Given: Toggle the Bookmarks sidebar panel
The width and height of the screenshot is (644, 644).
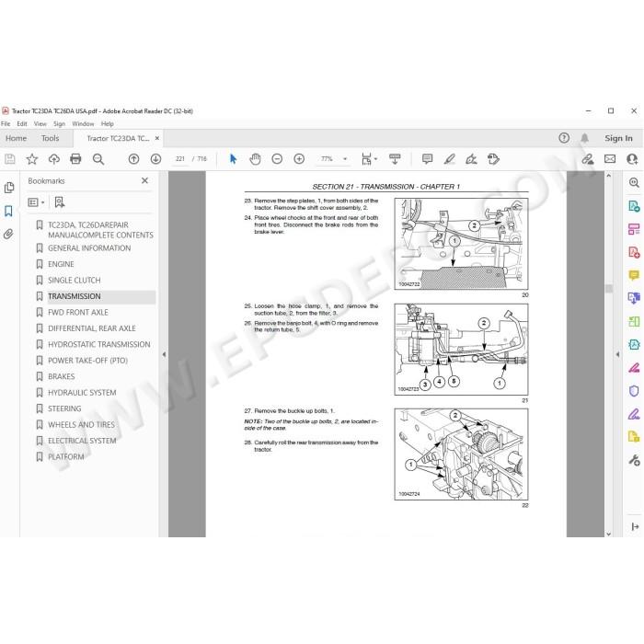Looking at the screenshot, I should pyautogui.click(x=8, y=211).
